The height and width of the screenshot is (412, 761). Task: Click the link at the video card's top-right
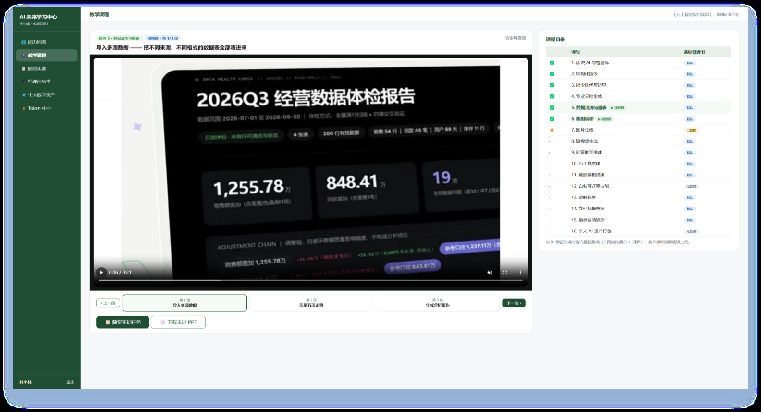[515, 38]
